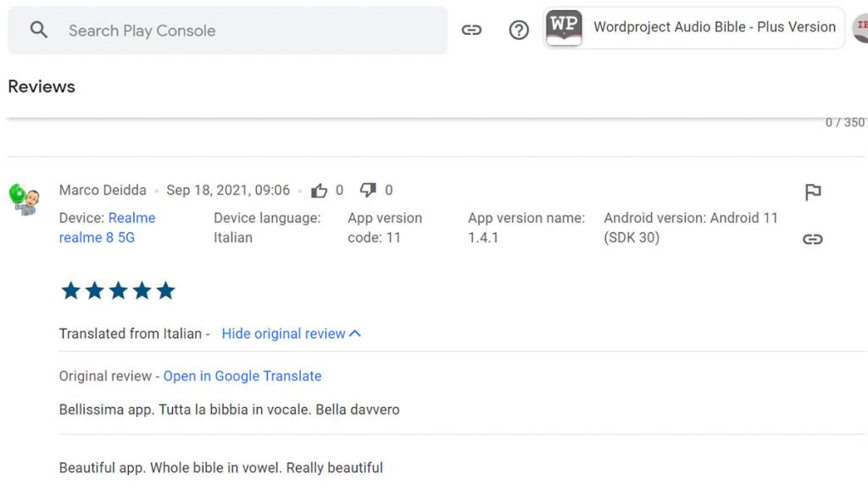This screenshot has width=868, height=496.
Task: Open the Wordproject Audio Bible app selector
Action: (714, 28)
